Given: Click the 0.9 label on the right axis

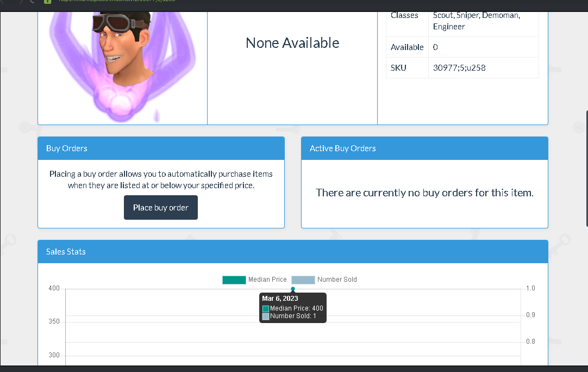Looking at the screenshot, I should coord(530,315).
